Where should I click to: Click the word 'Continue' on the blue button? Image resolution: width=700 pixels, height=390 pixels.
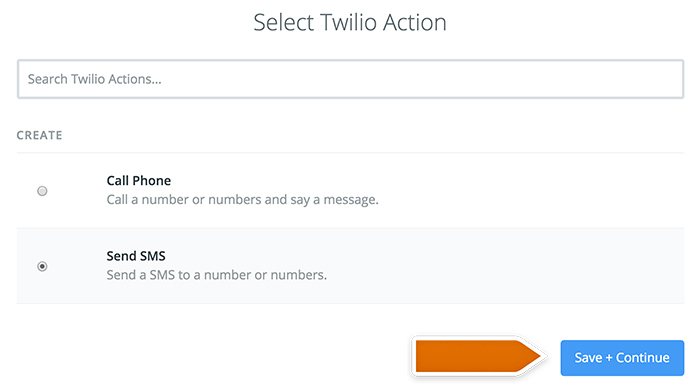click(642, 358)
